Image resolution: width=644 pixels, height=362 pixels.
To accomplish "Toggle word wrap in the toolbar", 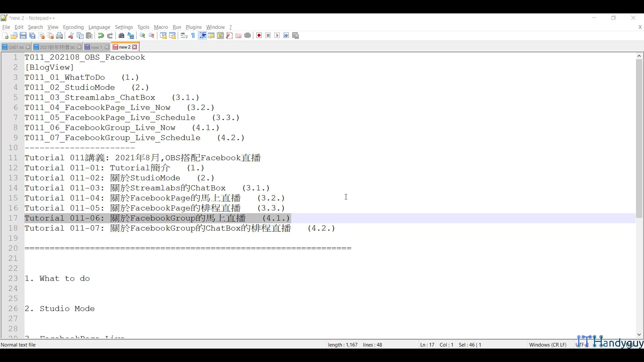I will tap(184, 36).
